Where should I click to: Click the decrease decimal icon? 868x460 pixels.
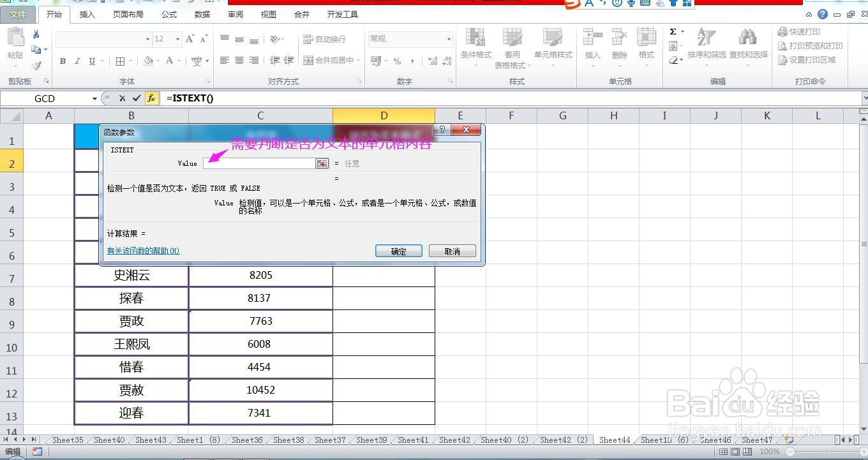pos(447,61)
